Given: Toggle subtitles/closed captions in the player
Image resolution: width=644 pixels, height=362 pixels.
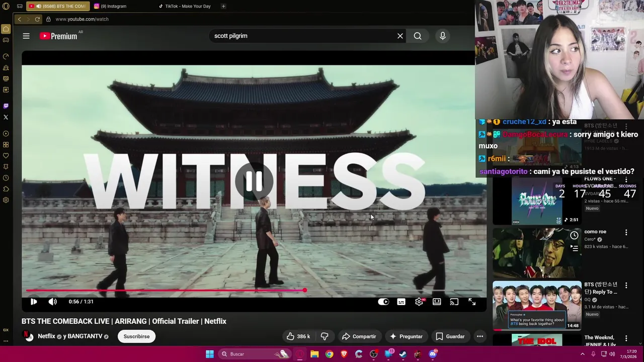Looking at the screenshot, I should [401, 302].
